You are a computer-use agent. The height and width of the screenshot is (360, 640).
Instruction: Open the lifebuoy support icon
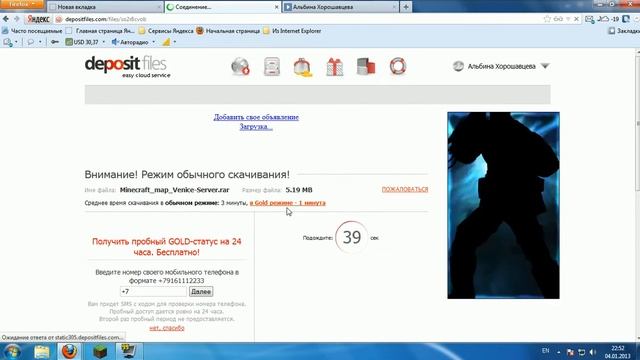tap(398, 67)
